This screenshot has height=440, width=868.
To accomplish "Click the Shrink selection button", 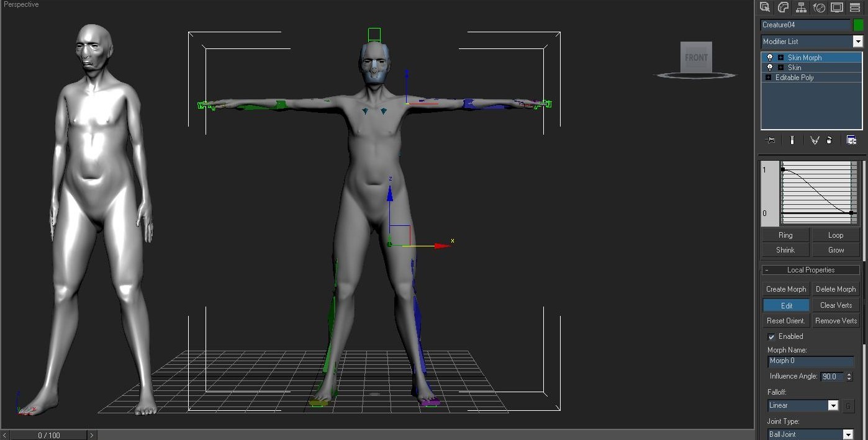I will pyautogui.click(x=785, y=250).
